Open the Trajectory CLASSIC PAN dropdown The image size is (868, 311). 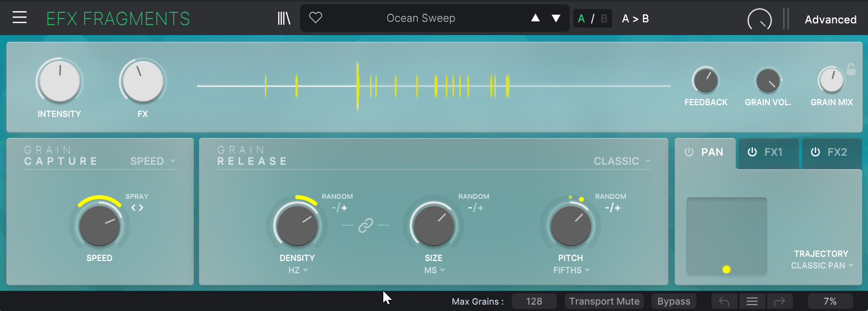[x=822, y=265]
